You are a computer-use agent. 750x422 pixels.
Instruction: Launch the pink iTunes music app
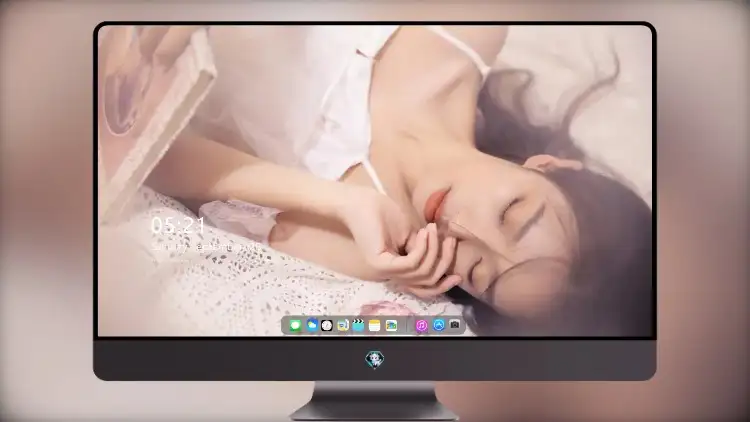tap(421, 326)
